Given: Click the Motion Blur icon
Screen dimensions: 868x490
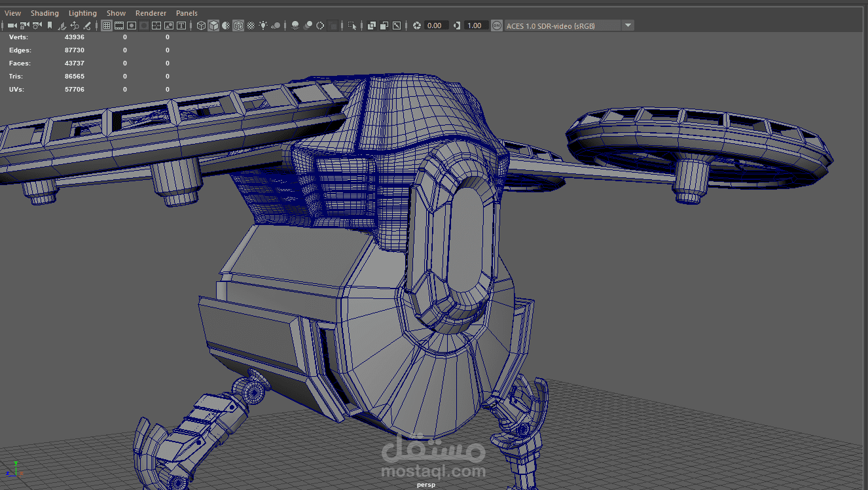Looking at the screenshot, I should pyautogui.click(x=308, y=26).
